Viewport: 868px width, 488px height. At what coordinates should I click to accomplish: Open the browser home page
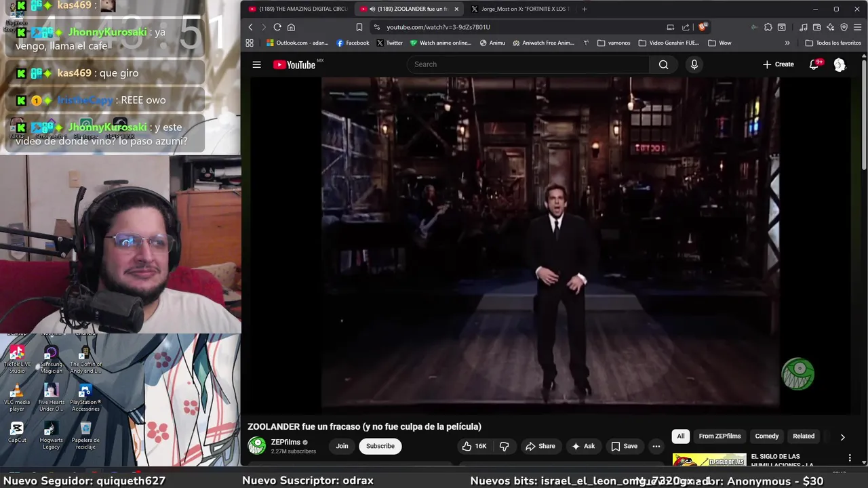(x=291, y=27)
